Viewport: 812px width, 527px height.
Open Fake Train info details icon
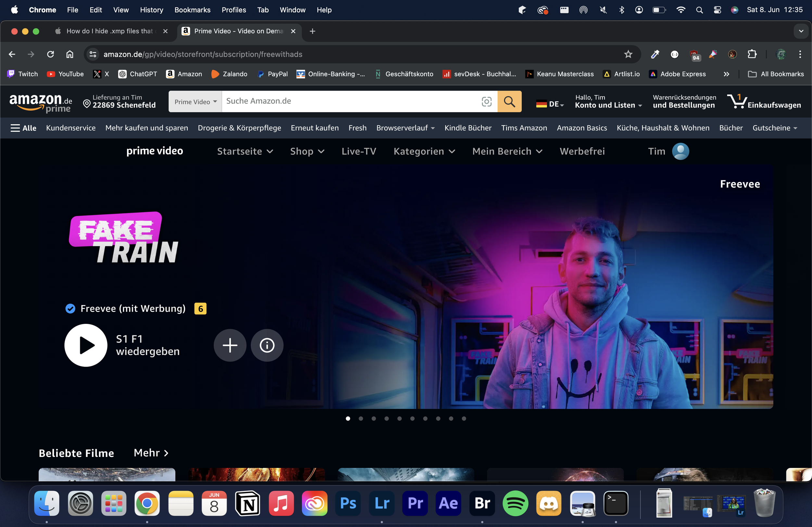point(267,345)
